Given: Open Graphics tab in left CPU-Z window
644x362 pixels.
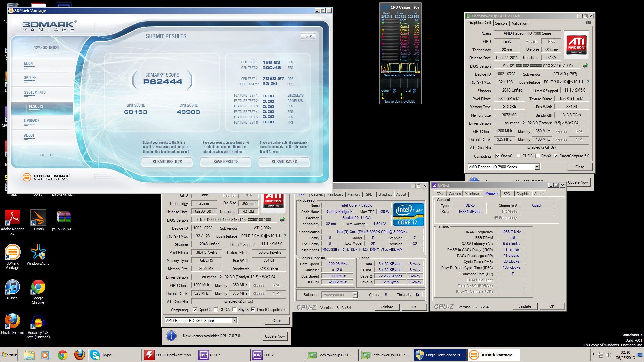Looking at the screenshot, I should (x=385, y=194).
